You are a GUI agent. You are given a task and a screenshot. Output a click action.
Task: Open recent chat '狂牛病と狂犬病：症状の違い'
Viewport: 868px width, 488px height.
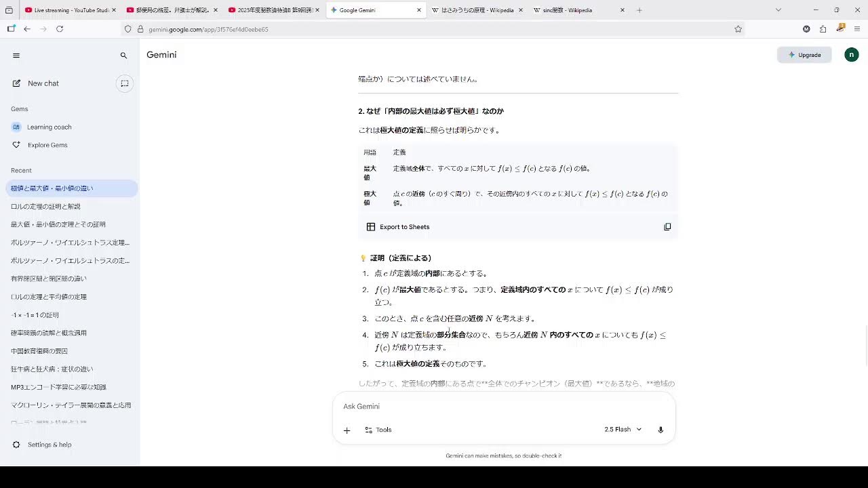pos(52,369)
